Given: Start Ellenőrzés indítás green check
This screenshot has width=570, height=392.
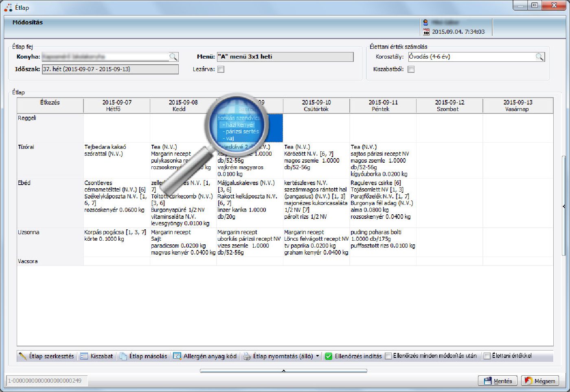Looking at the screenshot, I should (x=329, y=356).
